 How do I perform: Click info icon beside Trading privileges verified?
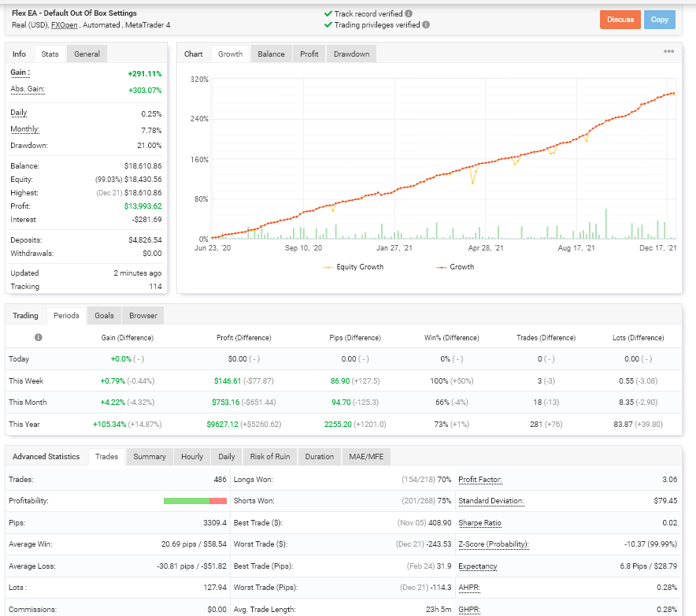425,24
